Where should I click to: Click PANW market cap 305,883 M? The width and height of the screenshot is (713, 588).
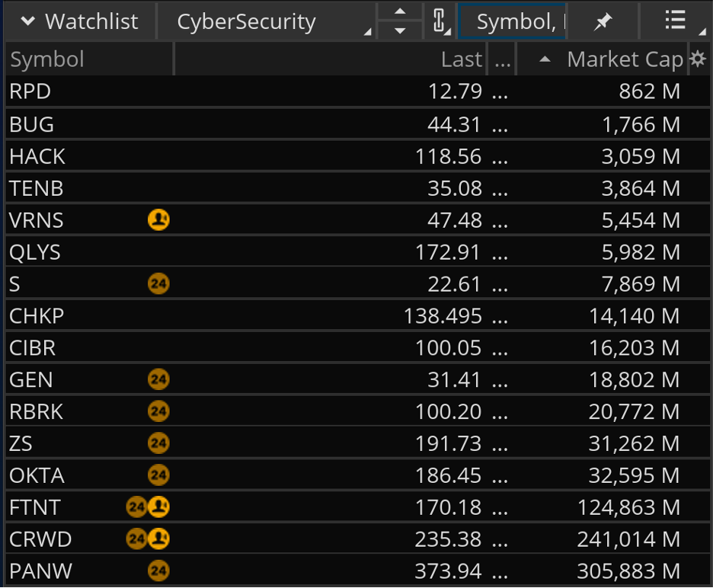(629, 571)
